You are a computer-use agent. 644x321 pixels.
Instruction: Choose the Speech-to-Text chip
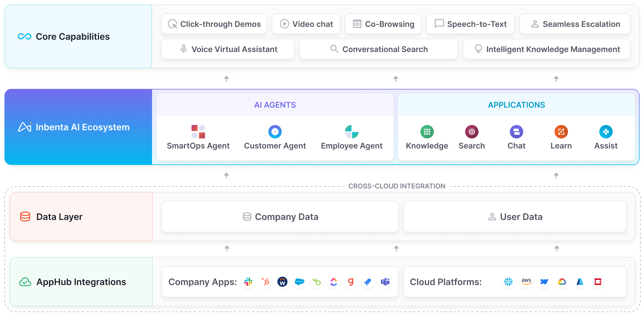pos(470,24)
